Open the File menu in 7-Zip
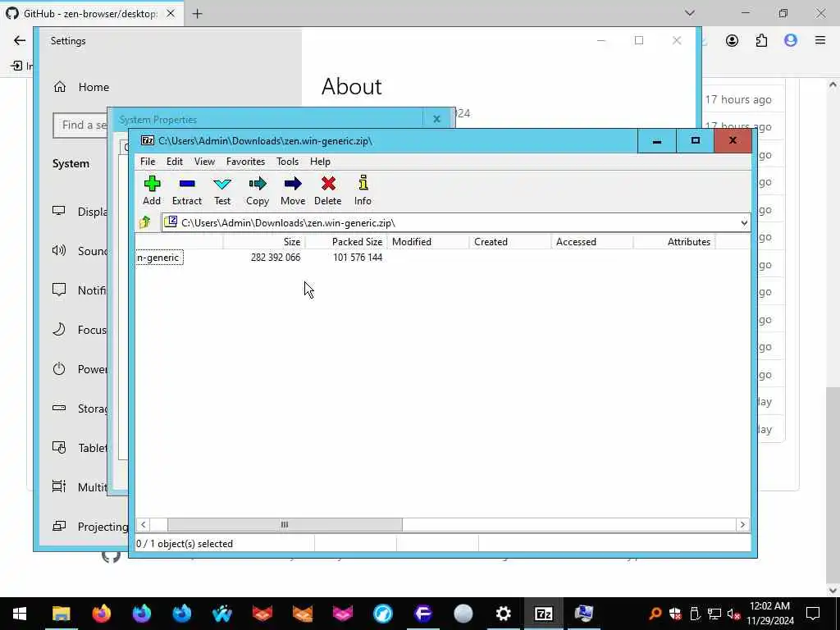840x630 pixels. point(148,162)
